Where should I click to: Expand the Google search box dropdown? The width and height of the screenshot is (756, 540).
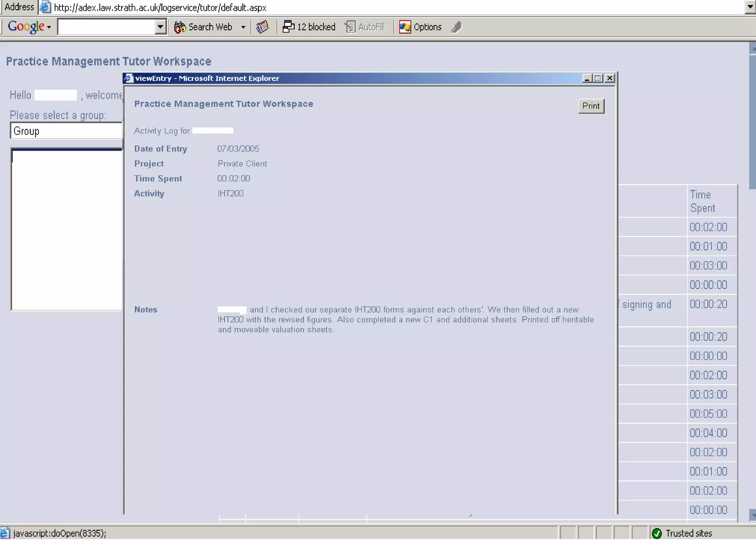tap(160, 27)
